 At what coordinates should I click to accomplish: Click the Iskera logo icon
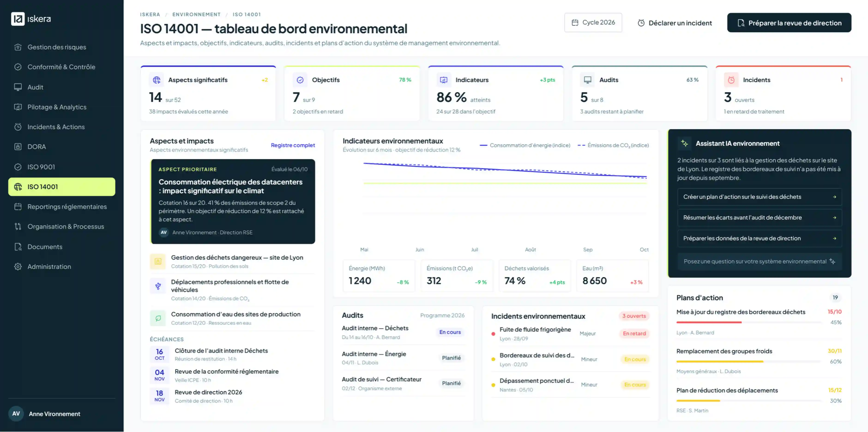(x=18, y=19)
